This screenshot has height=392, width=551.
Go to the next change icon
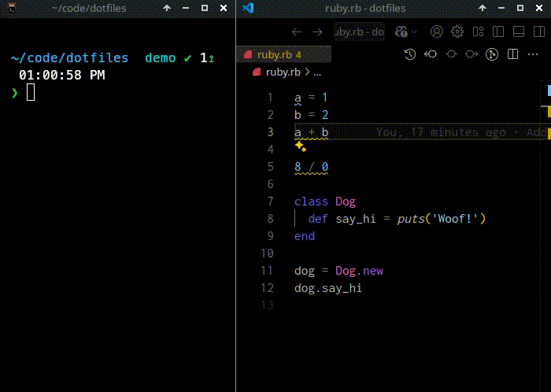click(x=471, y=54)
